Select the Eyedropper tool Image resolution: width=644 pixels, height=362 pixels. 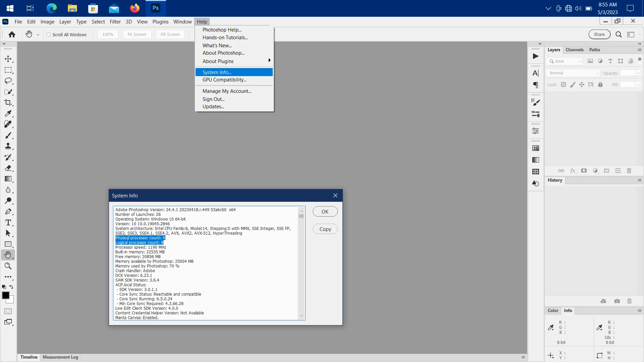(8, 114)
